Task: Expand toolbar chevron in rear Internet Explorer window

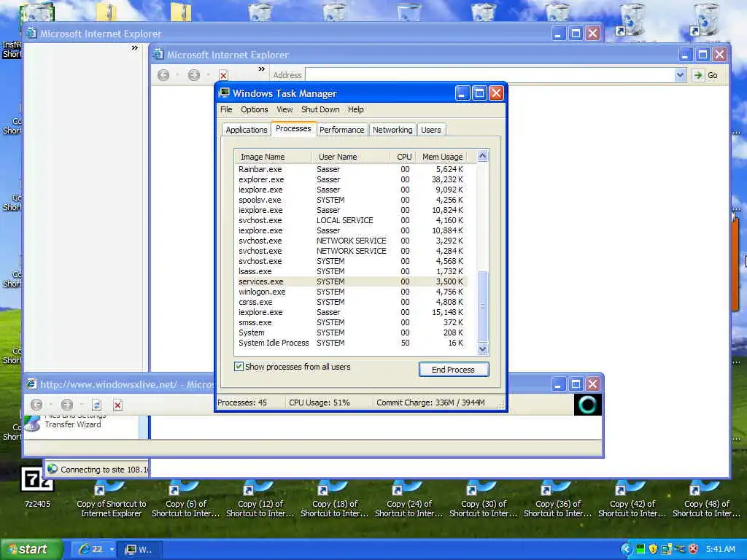Action: (135, 47)
